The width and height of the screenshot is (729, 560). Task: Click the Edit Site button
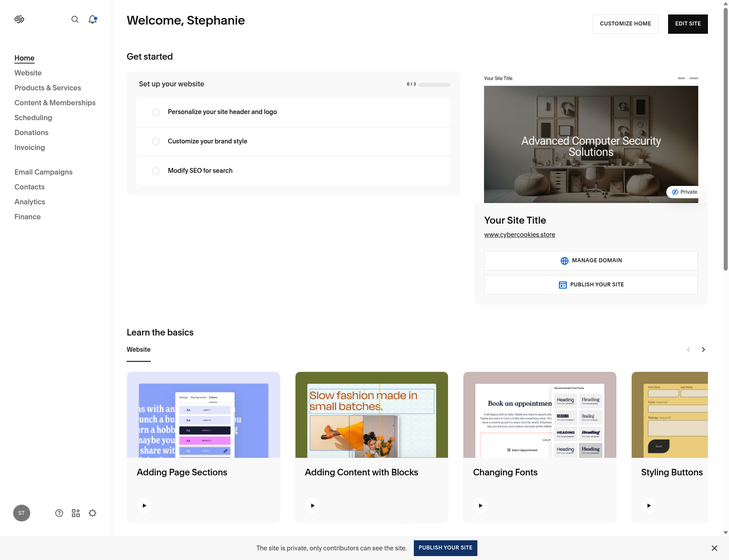tap(687, 24)
